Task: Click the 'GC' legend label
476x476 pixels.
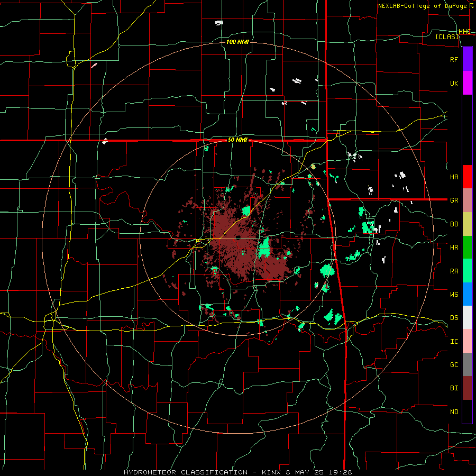Action: click(454, 365)
